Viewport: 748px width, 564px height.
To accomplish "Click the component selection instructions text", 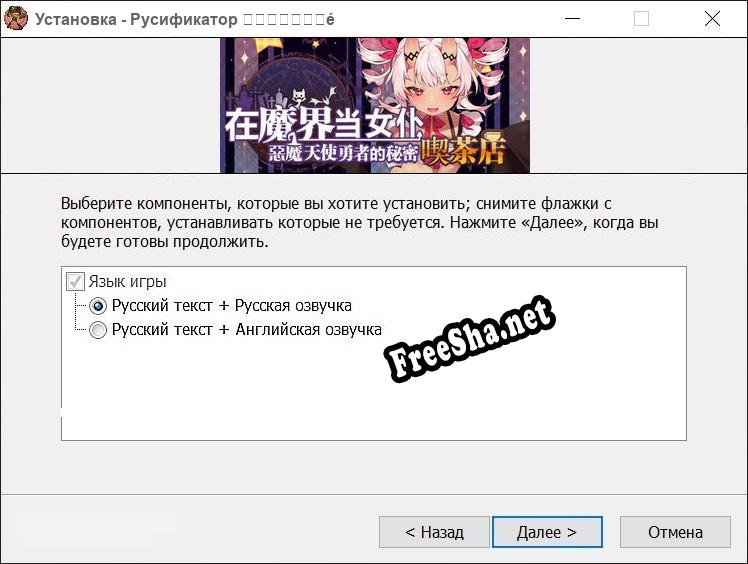I will (360, 222).
